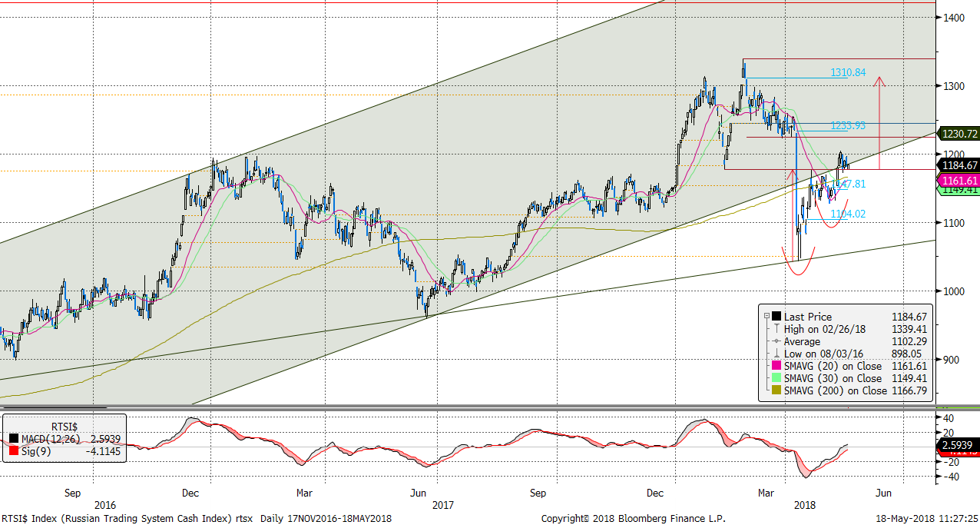Click the 2.5939 MACD axis tag
The image size is (980, 525).
click(956, 445)
